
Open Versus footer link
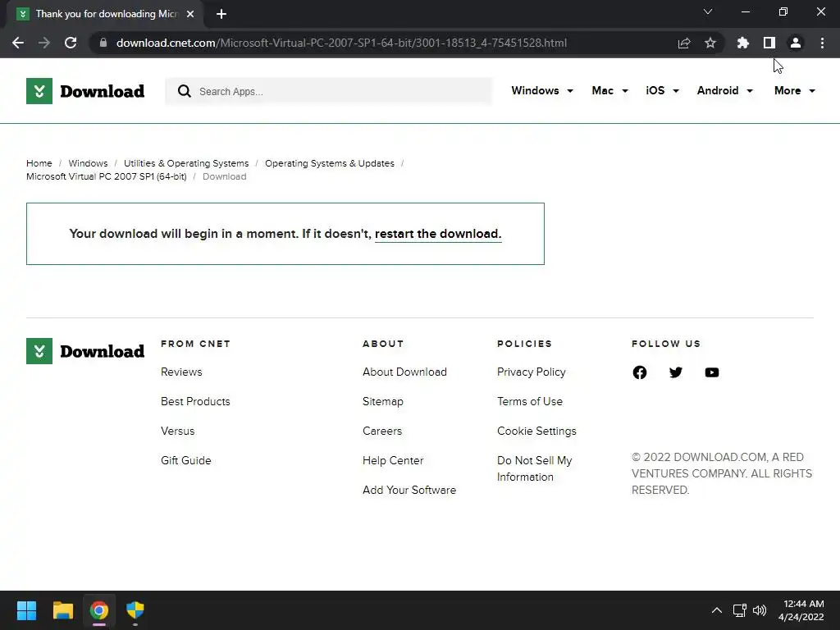(177, 431)
